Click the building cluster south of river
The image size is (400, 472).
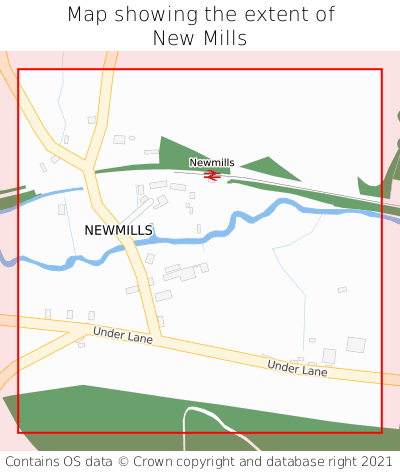pos(182,273)
